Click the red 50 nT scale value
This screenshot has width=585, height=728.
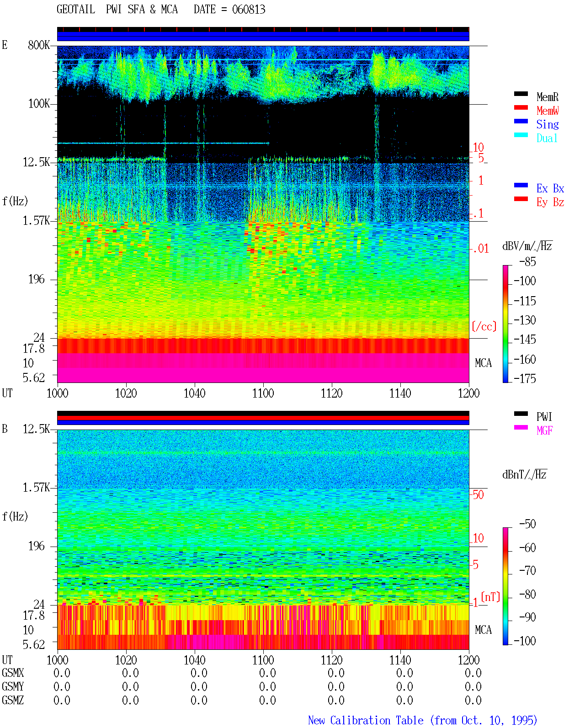tap(478, 494)
